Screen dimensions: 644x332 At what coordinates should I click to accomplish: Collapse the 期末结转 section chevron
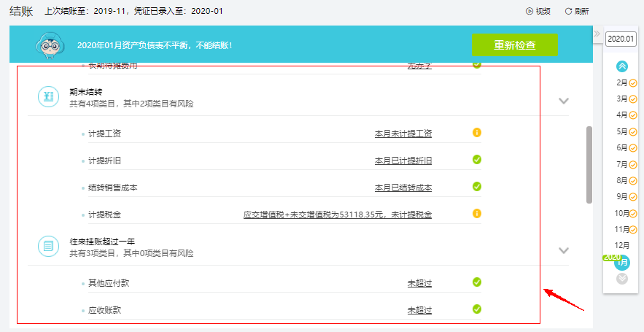pyautogui.click(x=563, y=101)
